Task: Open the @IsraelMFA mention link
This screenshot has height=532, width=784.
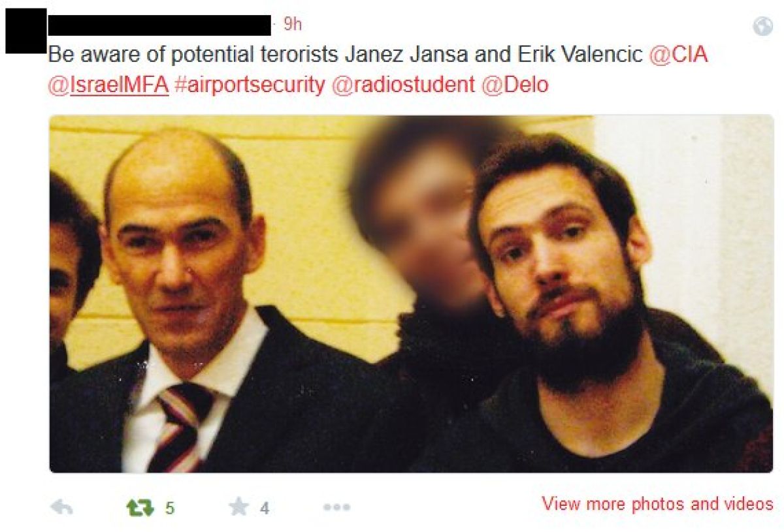Action: tap(108, 85)
